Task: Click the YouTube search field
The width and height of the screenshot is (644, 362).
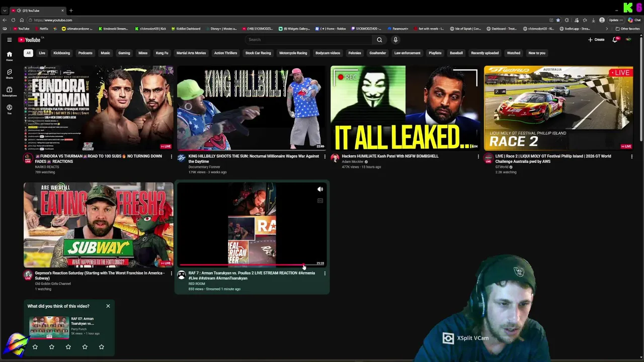Action: tap(309, 40)
